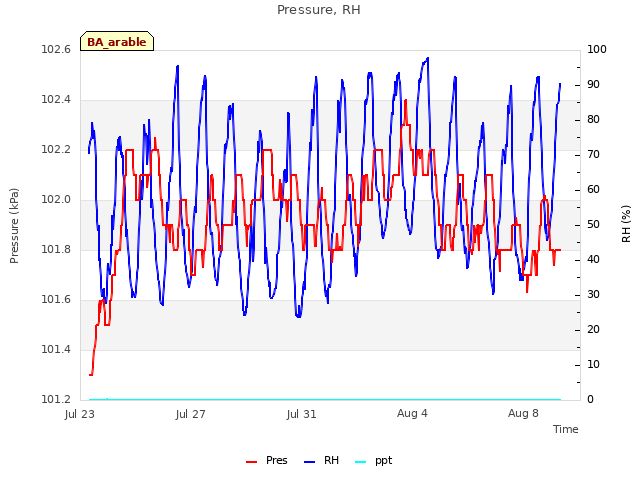Image resolution: width=640 pixels, height=480 pixels.
Task: Click the Aug 4 date tick
Action: (412, 413)
